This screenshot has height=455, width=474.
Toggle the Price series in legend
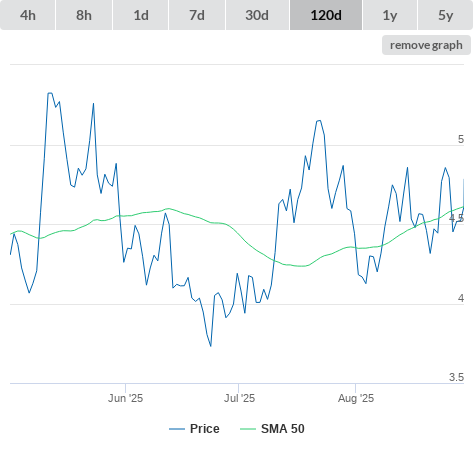point(205,429)
